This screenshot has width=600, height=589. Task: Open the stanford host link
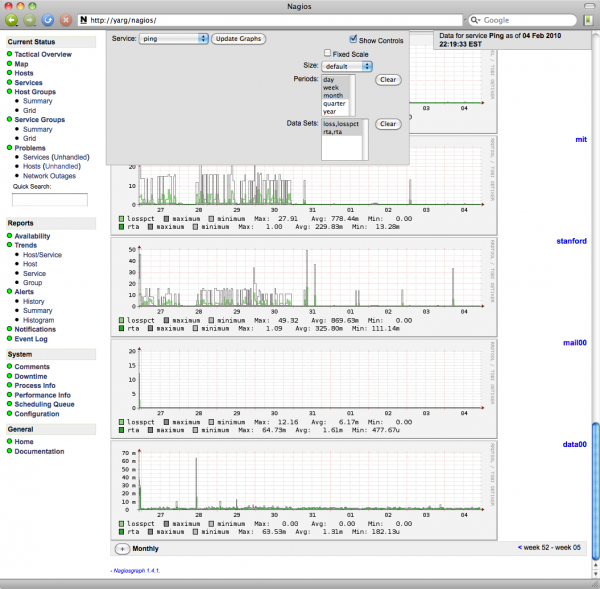tap(570, 241)
